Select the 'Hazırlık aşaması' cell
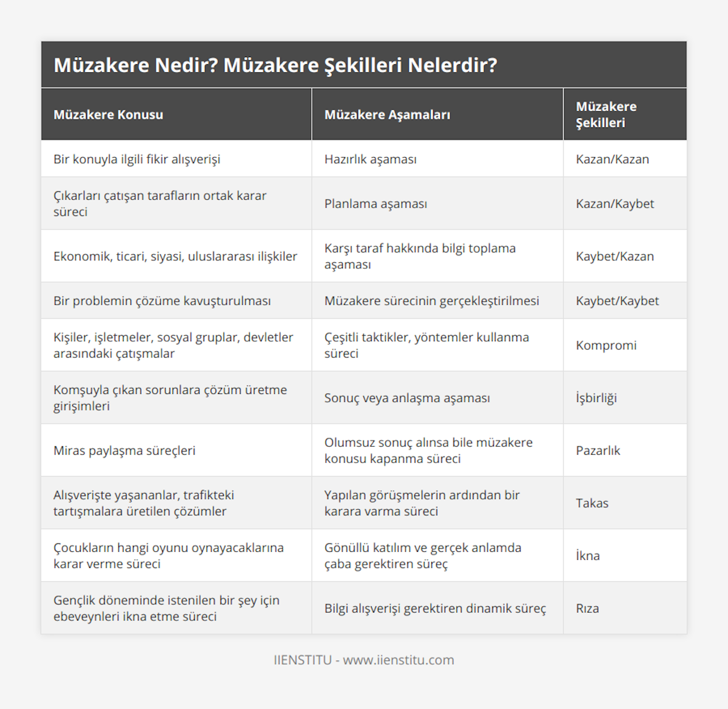Image resolution: width=728 pixels, height=709 pixels. pyautogui.click(x=371, y=159)
